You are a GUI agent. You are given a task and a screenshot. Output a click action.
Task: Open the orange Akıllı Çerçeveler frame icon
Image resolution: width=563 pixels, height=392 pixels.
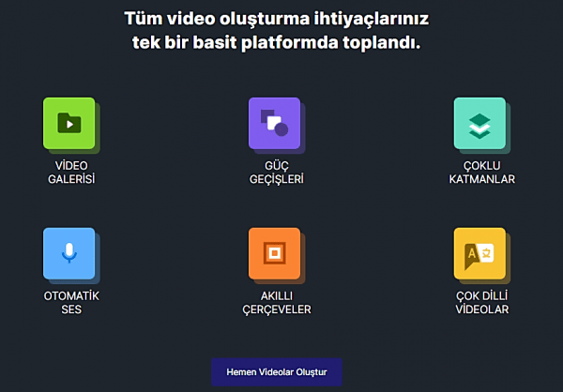point(275,253)
